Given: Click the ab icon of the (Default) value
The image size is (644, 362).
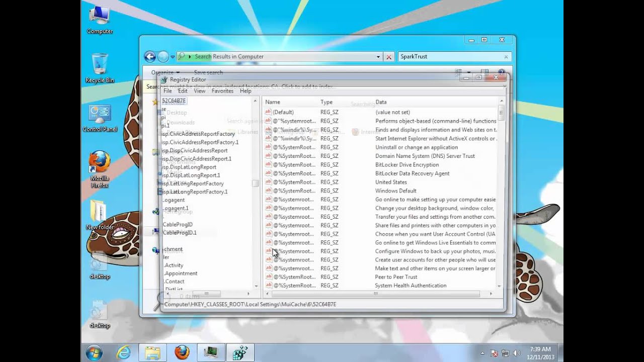Looking at the screenshot, I should click(268, 112).
